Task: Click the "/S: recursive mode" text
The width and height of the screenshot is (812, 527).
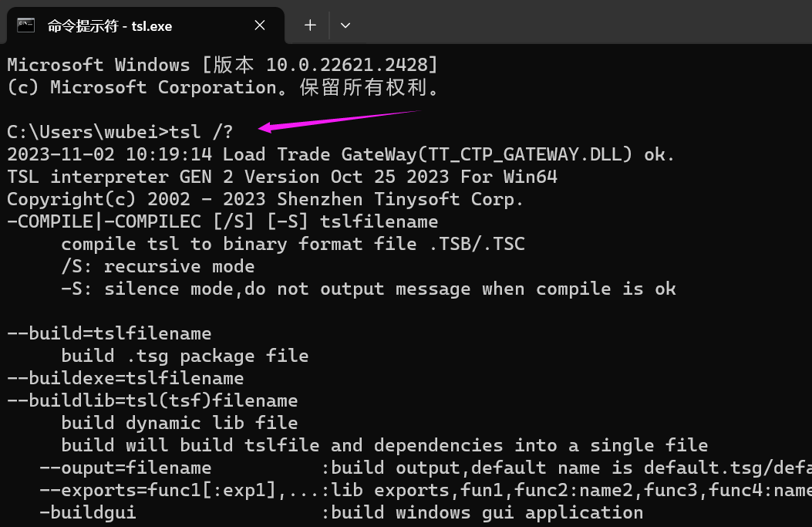Action: point(157,266)
